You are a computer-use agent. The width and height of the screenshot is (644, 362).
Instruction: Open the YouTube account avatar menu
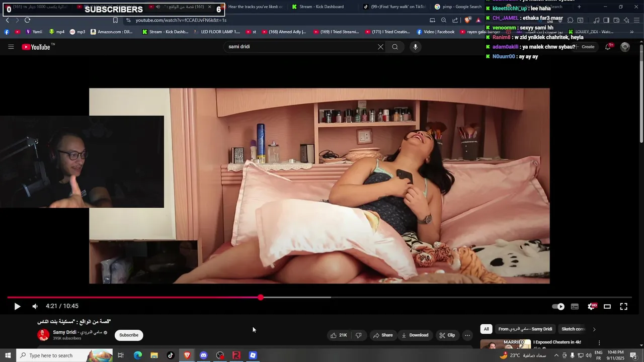pos(625,47)
